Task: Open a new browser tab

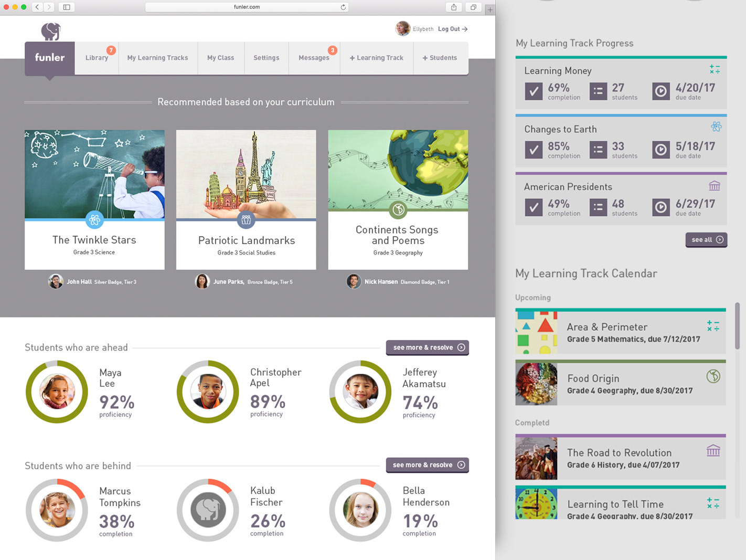Action: [x=490, y=9]
